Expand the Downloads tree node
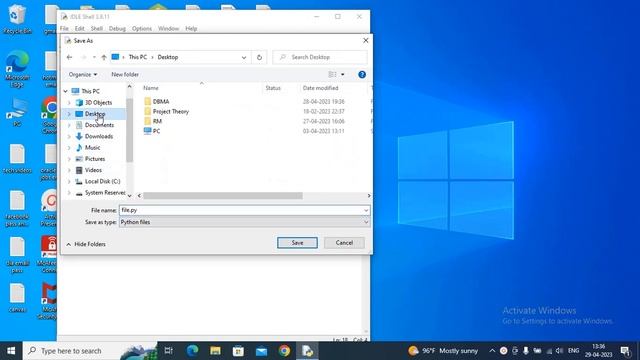 point(69,136)
